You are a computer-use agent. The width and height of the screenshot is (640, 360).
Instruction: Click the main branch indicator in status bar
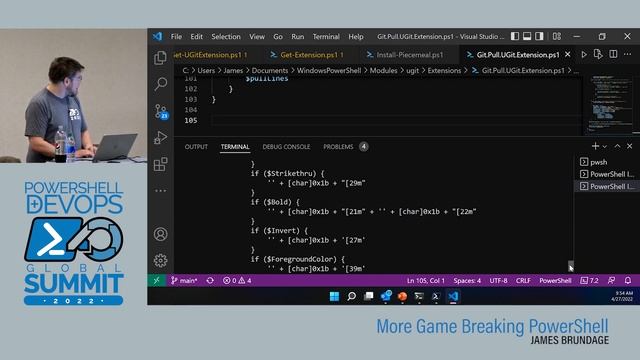[x=184, y=280]
